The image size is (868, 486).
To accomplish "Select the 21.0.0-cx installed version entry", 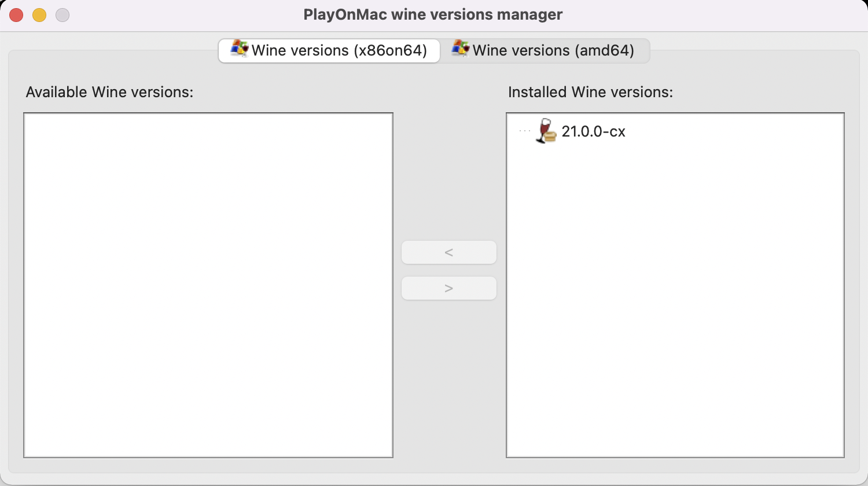I will click(593, 131).
